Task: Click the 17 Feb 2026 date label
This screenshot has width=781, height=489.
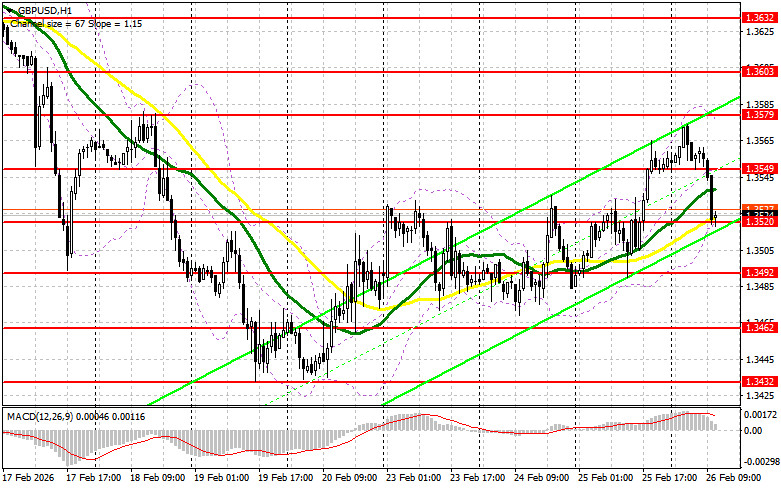Action: click(x=30, y=478)
